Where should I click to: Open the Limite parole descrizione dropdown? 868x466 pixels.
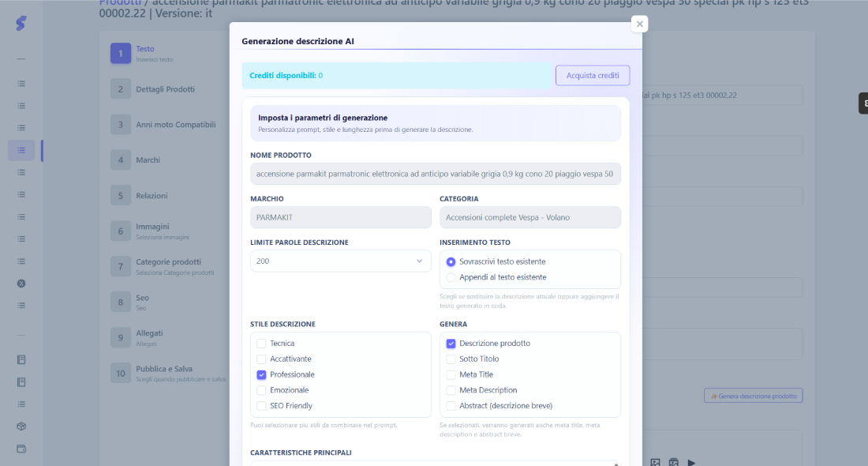(x=340, y=261)
